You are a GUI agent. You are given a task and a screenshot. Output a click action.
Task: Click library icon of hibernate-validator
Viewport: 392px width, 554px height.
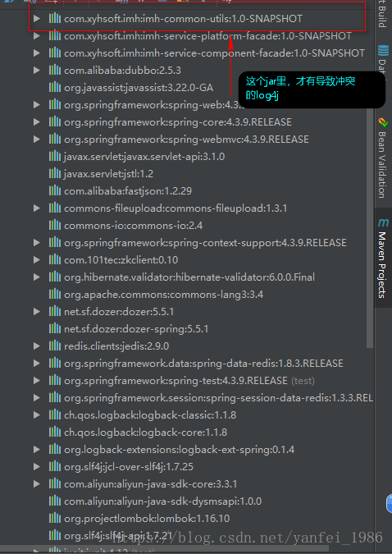pyautogui.click(x=55, y=277)
